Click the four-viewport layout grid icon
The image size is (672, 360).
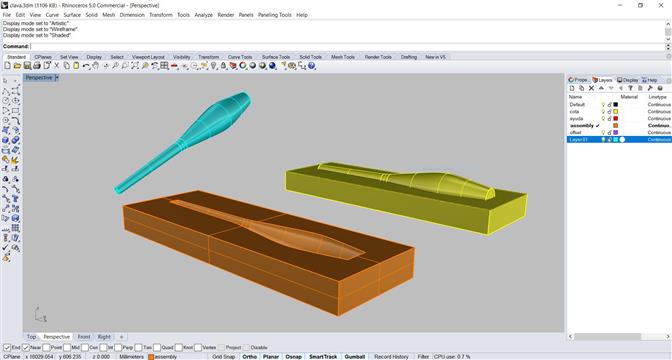[x=164, y=66]
